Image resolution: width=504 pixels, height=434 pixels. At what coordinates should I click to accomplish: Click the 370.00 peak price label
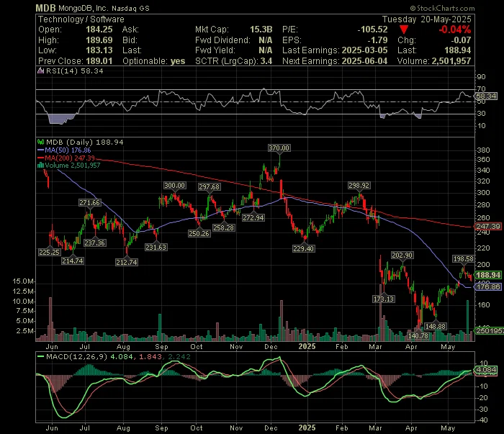coord(279,148)
